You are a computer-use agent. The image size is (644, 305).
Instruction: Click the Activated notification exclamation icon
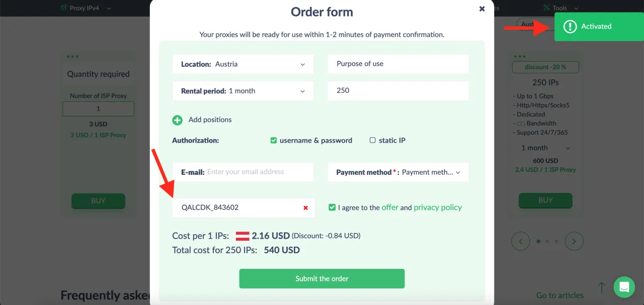coord(570,27)
